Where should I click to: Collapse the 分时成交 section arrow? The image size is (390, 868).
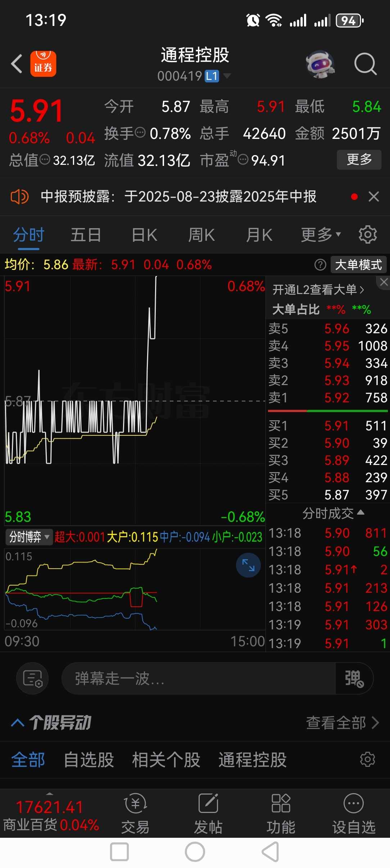tap(360, 512)
